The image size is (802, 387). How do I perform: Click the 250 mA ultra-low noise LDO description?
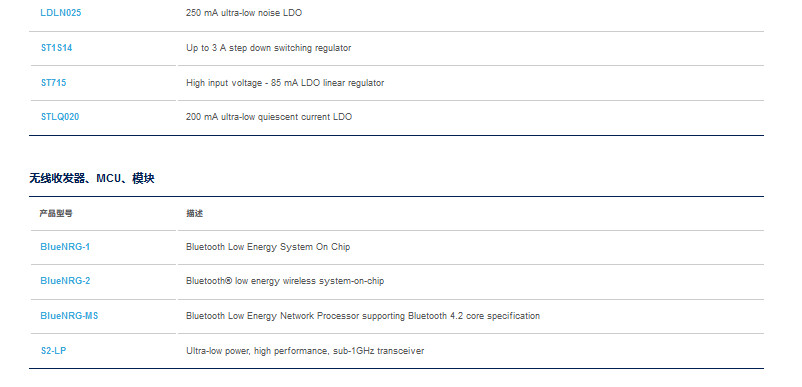pyautogui.click(x=244, y=13)
